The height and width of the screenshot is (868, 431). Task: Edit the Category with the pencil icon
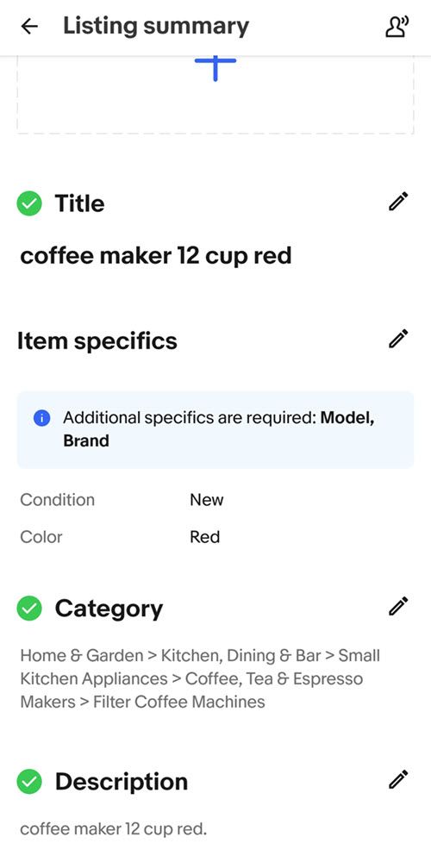(397, 606)
